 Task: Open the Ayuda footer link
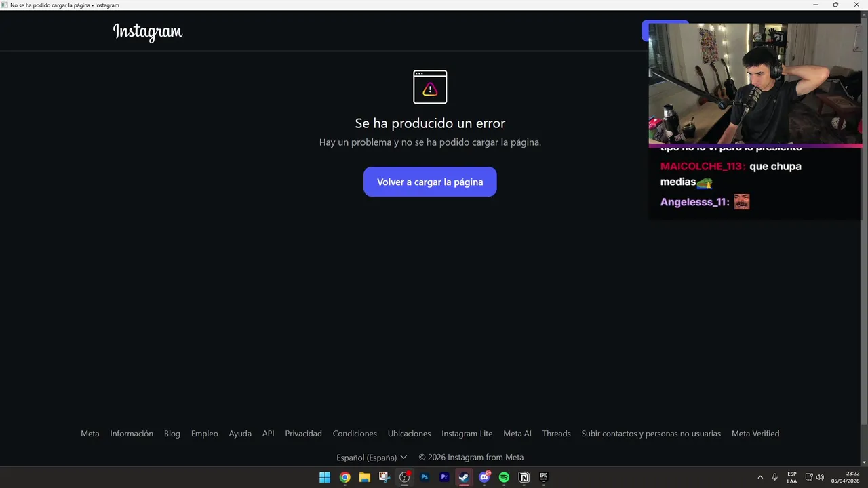(x=240, y=434)
